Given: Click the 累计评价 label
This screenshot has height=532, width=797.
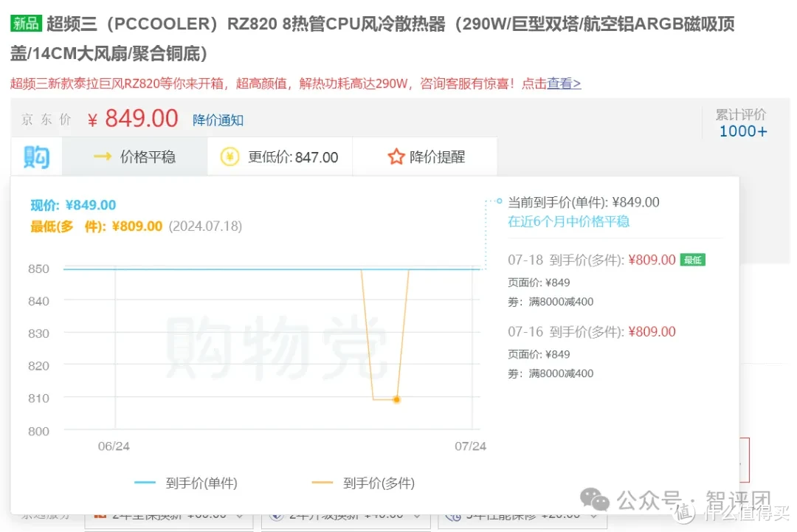Looking at the screenshot, I should tap(741, 114).
